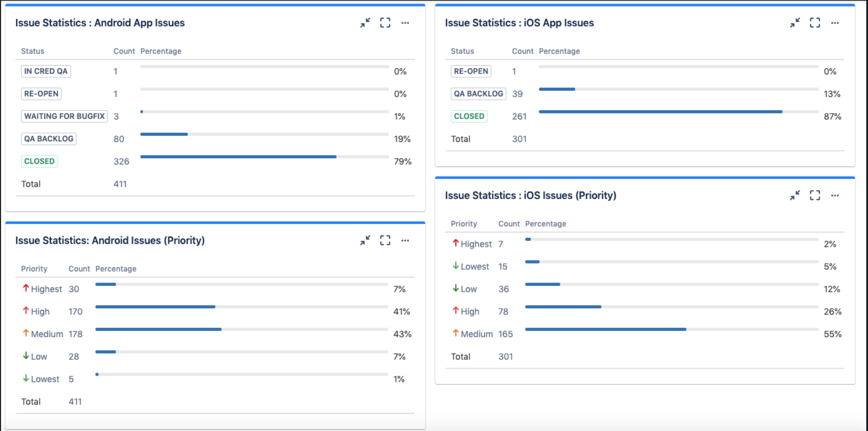This screenshot has height=431, width=868.
Task: Click the IN CRED QA status lozenge
Action: [x=45, y=71]
